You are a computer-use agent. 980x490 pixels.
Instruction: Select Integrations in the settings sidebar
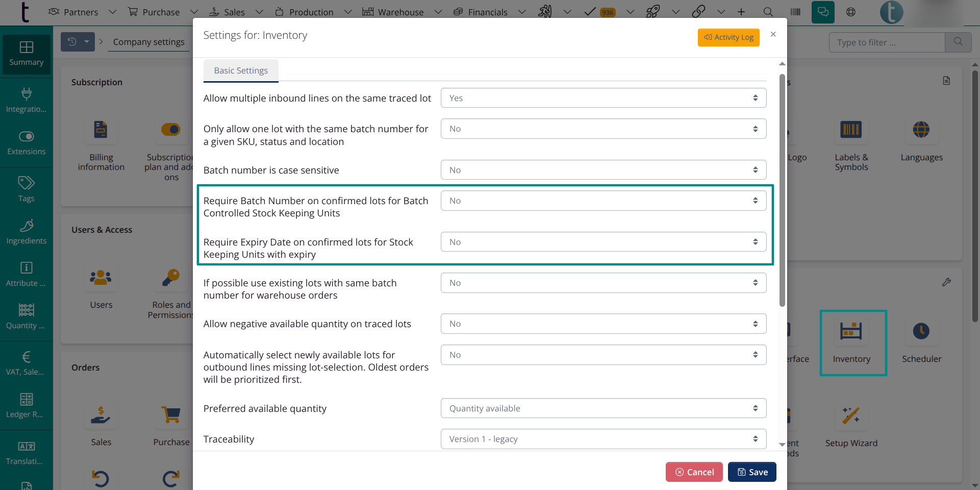pos(26,100)
